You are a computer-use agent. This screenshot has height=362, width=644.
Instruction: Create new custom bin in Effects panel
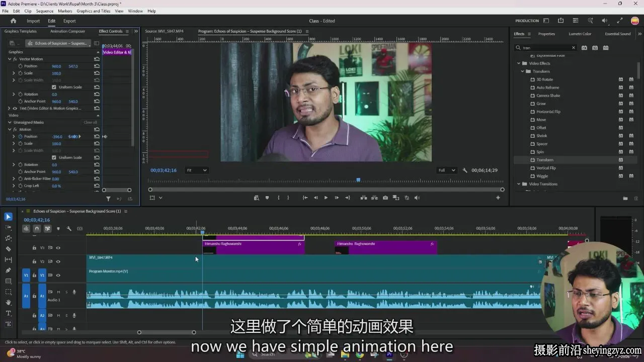625,198
